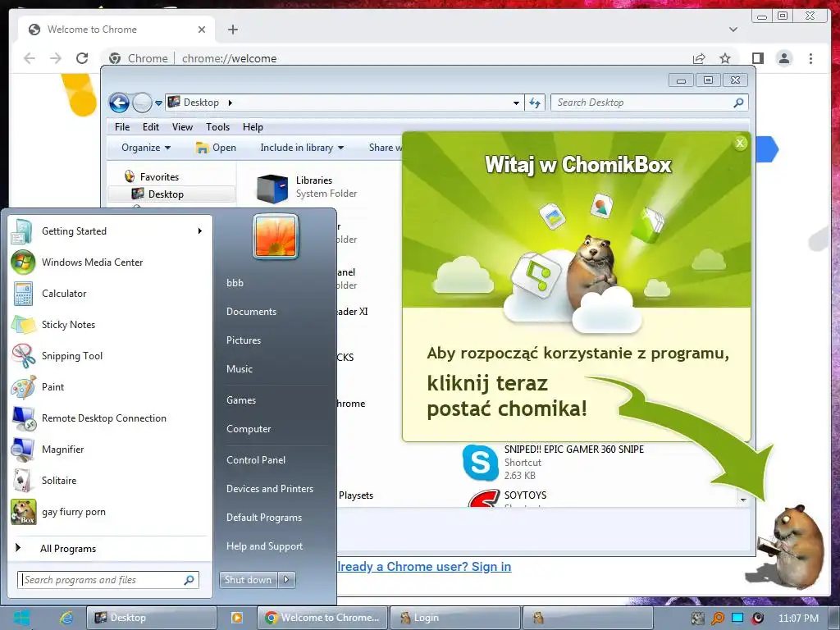Switch to Desktop explorer taskbar button

[152, 618]
